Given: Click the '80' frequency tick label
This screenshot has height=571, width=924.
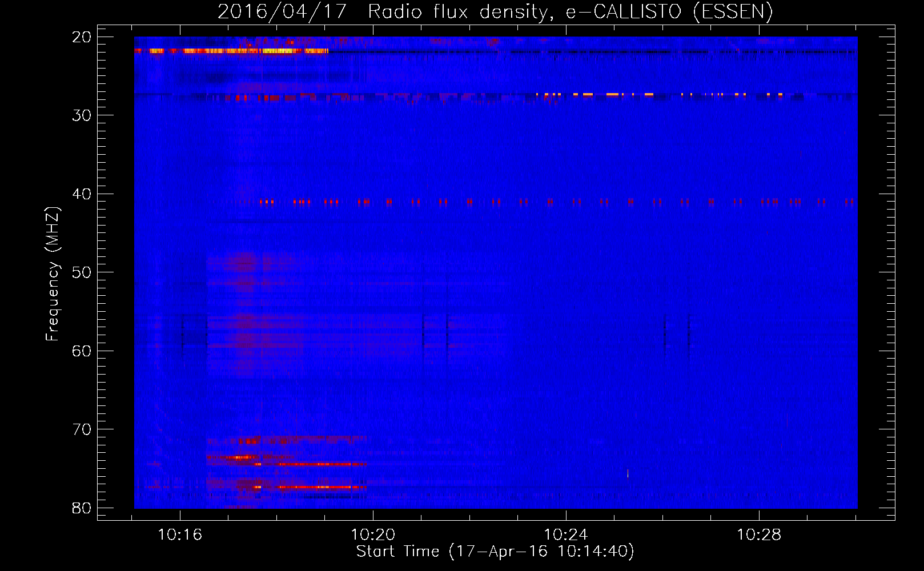Looking at the screenshot, I should coord(82,508).
